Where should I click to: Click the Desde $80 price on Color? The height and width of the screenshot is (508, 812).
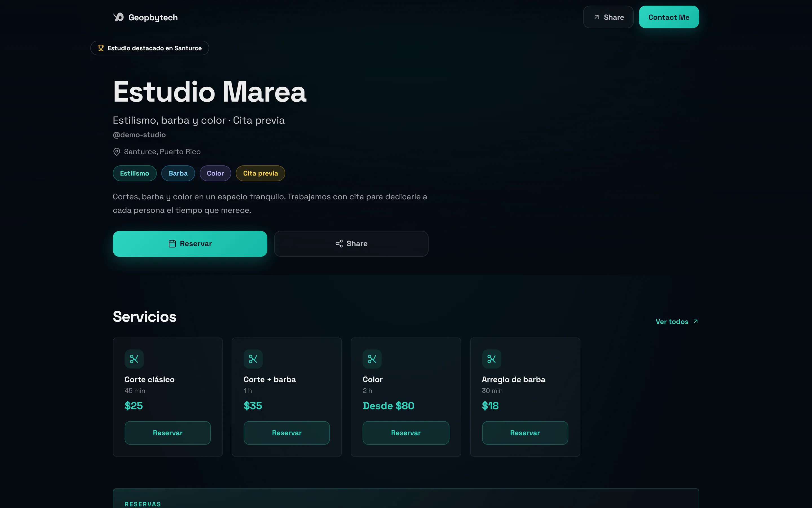389,406
